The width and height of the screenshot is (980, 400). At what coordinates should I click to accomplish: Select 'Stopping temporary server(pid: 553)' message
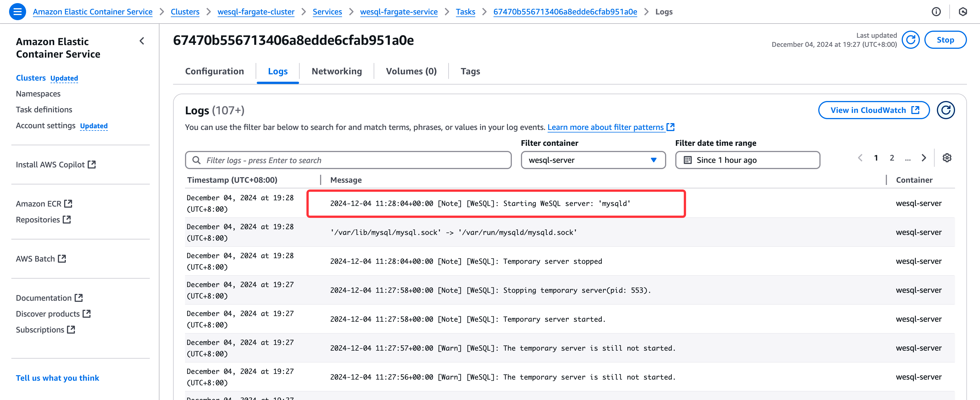pyautogui.click(x=490, y=290)
